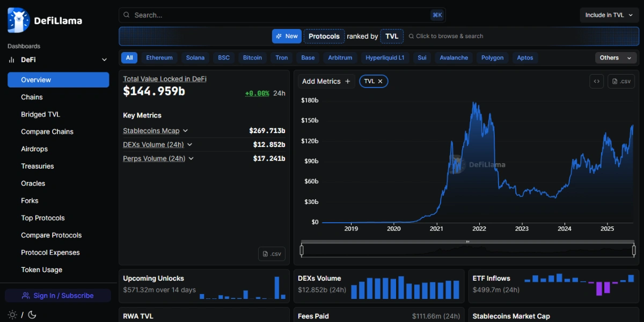Screen dimensions: 644x322
Task: Open the ETF Inflows card
Action: tap(554, 286)
